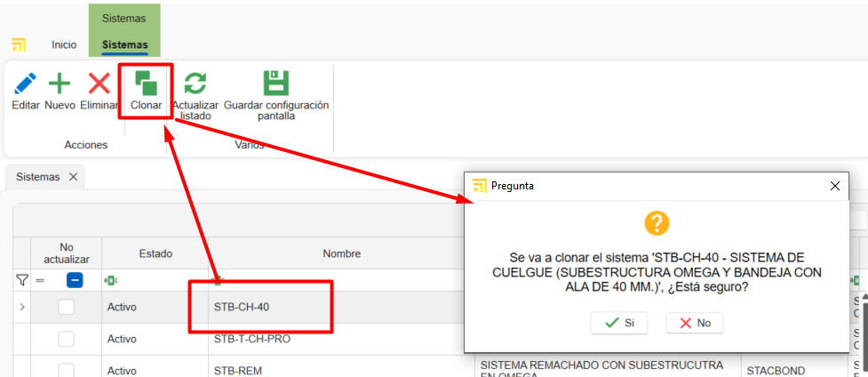This screenshot has width=868, height=377.
Task: Cancel cloning by clicking No
Action: [x=694, y=323]
